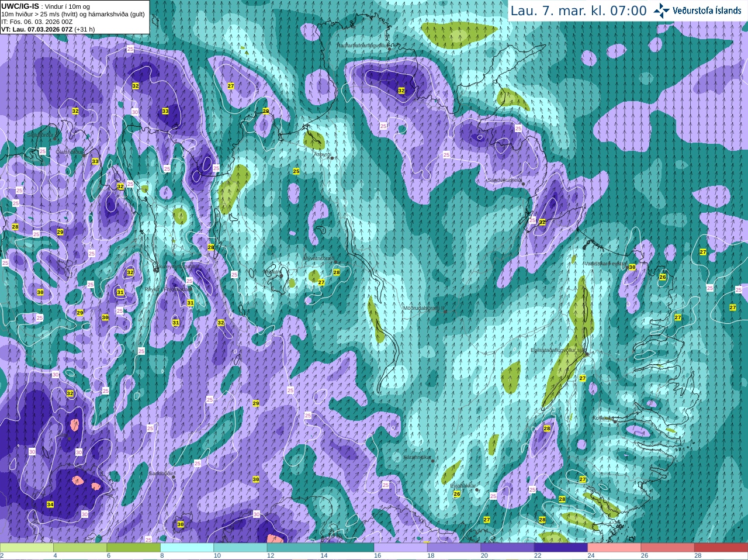Click the yellow gust value 30 beside Vatnsskarð eystra
This screenshot has height=560, width=748.
click(x=632, y=267)
